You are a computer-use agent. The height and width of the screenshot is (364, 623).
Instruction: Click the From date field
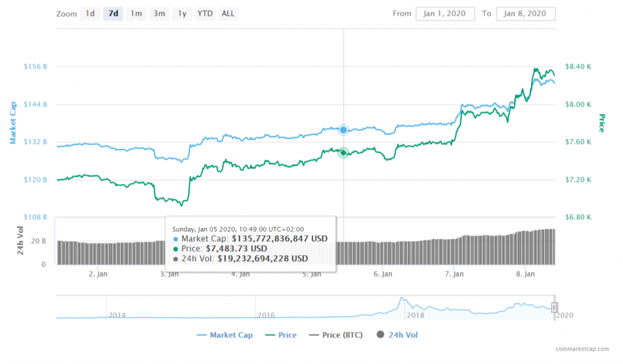click(445, 13)
